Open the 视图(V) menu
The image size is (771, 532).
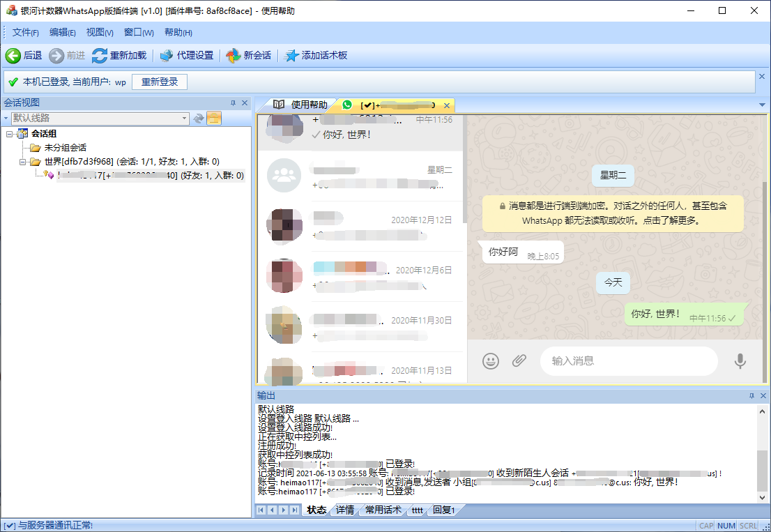[100, 33]
